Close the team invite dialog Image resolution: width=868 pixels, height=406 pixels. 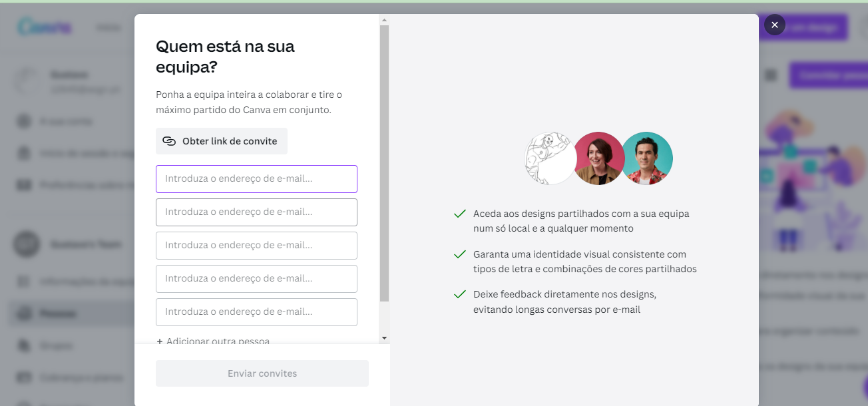(774, 25)
